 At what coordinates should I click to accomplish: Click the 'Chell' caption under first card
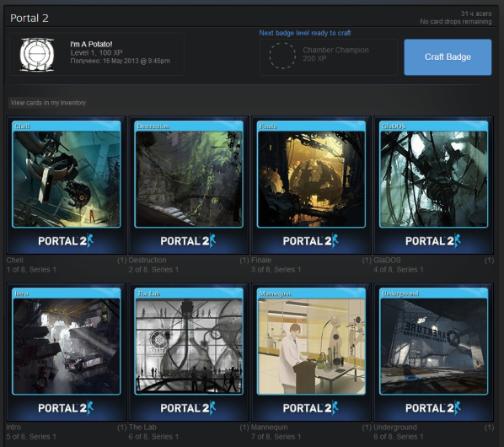tap(15, 260)
